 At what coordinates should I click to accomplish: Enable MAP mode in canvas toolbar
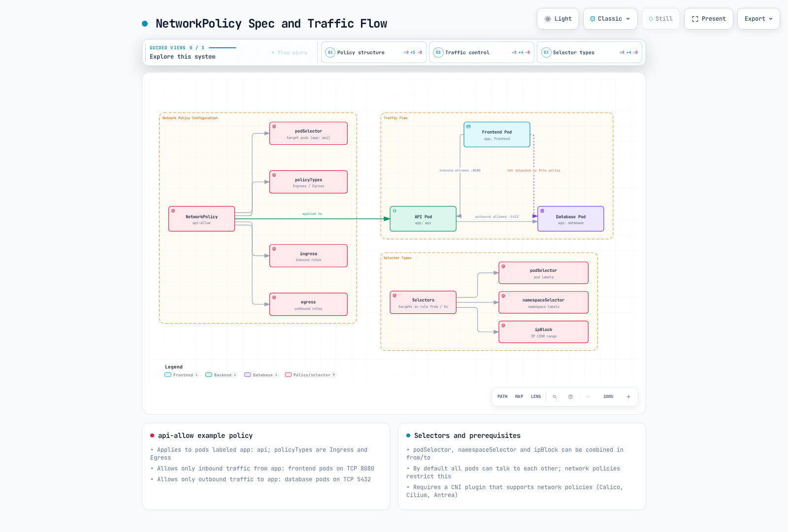[x=519, y=397]
